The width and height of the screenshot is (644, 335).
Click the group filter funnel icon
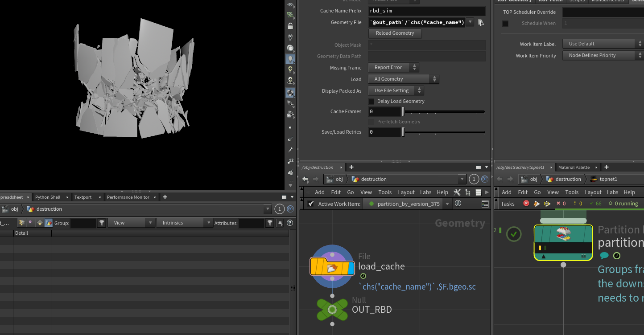(x=102, y=223)
